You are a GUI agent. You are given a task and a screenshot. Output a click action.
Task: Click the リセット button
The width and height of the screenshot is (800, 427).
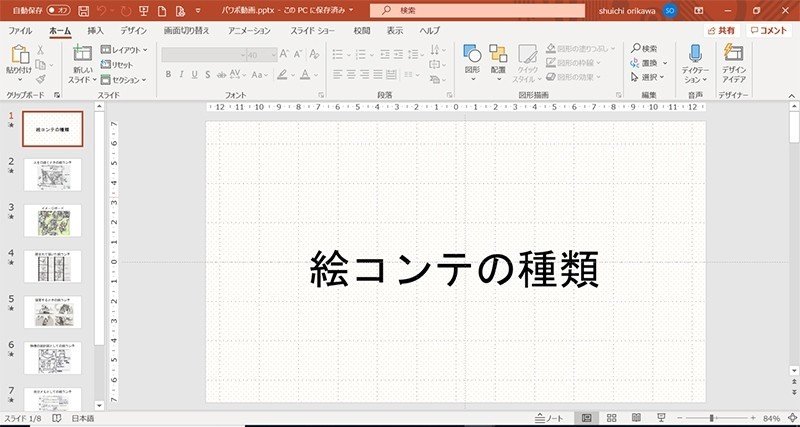pyautogui.click(x=117, y=65)
